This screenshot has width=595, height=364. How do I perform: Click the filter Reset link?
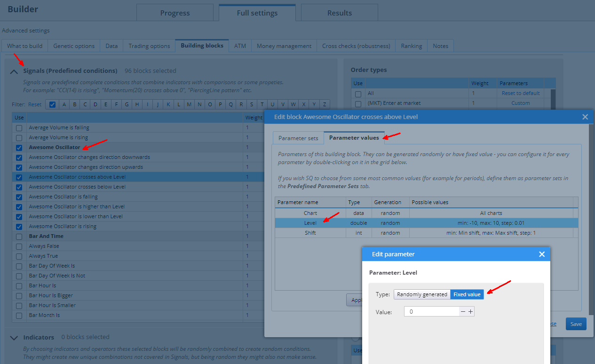pyautogui.click(x=35, y=104)
